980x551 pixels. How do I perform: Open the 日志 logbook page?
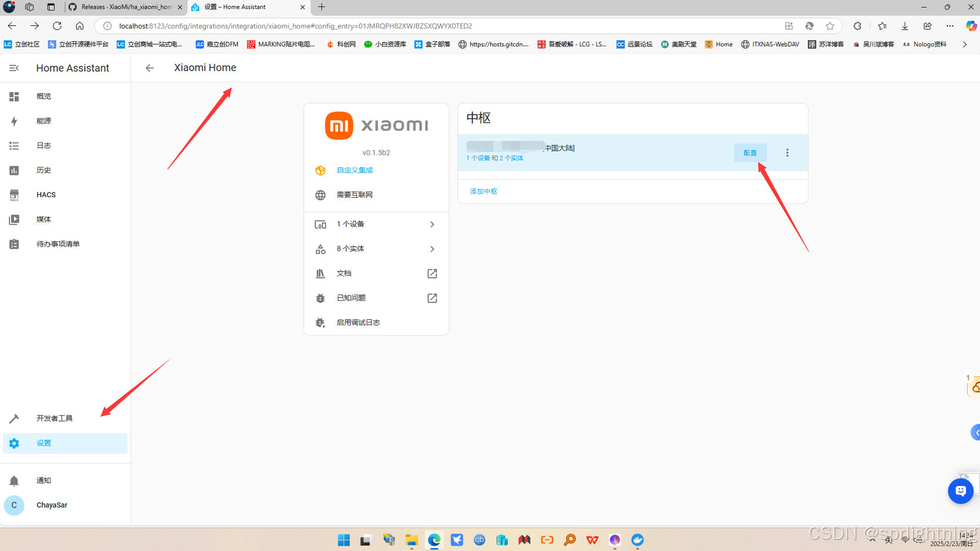[x=65, y=146]
